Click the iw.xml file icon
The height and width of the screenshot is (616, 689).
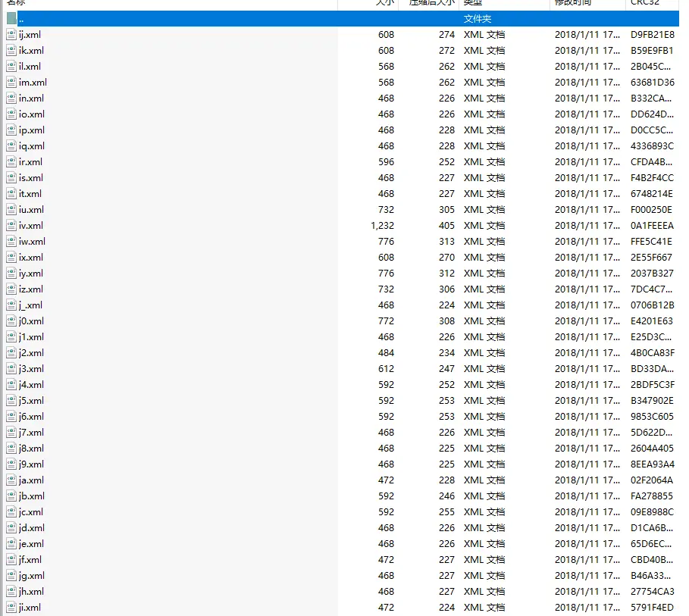pos(11,241)
